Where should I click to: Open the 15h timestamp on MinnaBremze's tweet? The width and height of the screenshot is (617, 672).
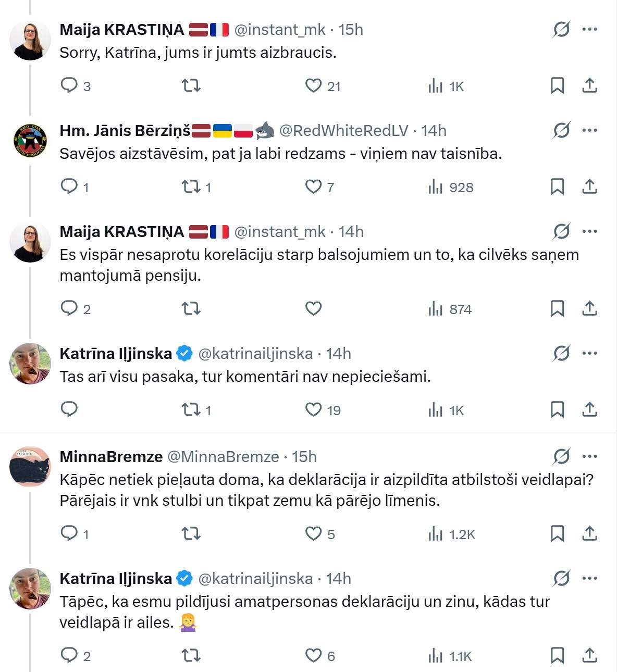[304, 456]
